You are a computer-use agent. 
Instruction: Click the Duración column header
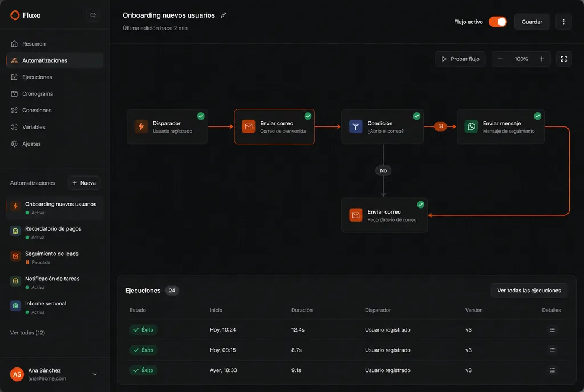pyautogui.click(x=302, y=310)
